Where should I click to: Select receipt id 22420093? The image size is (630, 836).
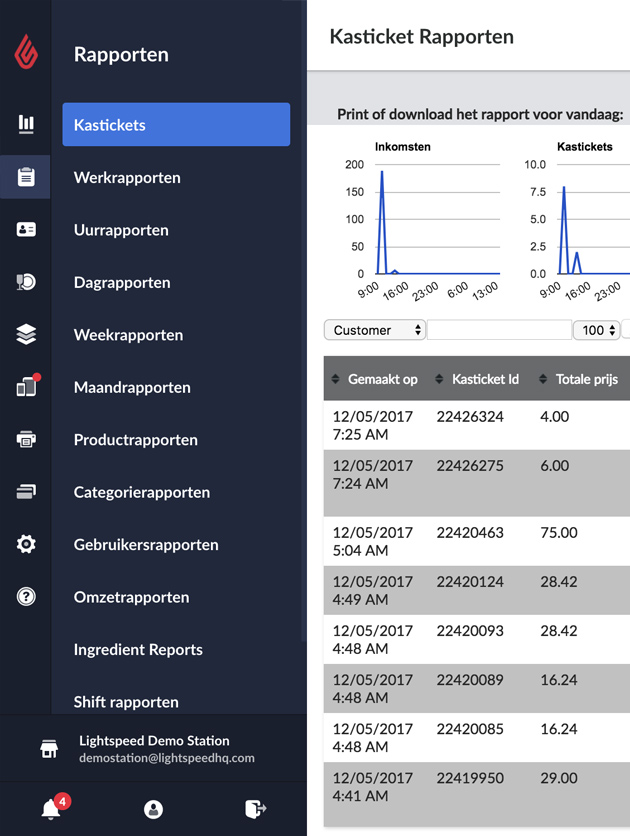pos(470,631)
